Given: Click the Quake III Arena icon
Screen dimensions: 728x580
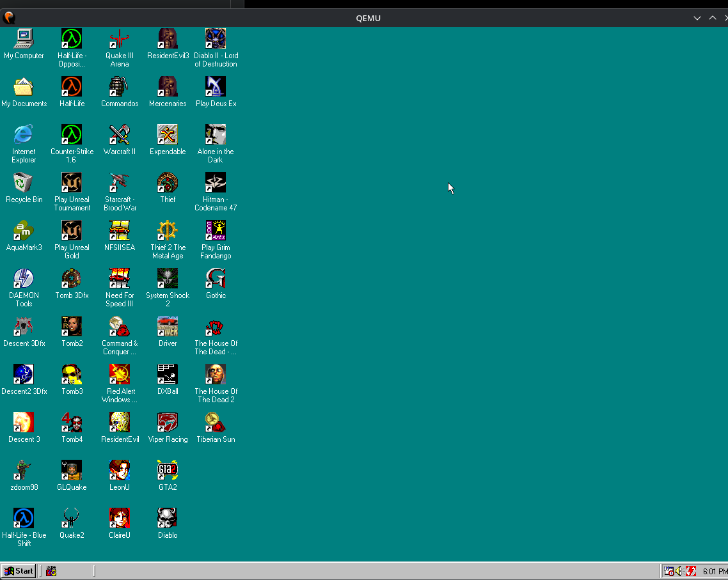Looking at the screenshot, I should (120, 38).
